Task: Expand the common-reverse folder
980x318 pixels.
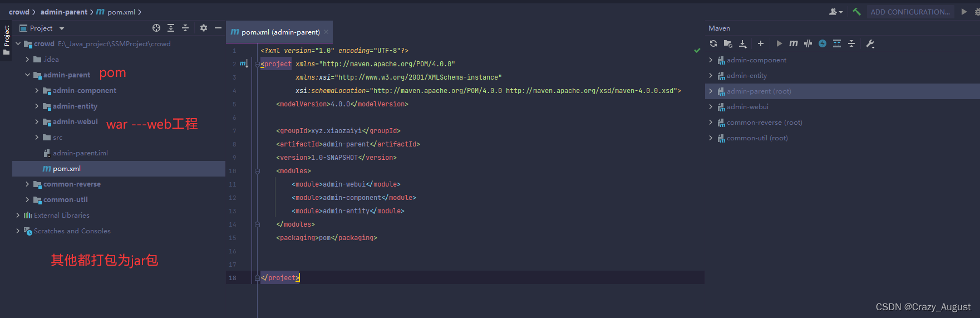Action: 27,184
